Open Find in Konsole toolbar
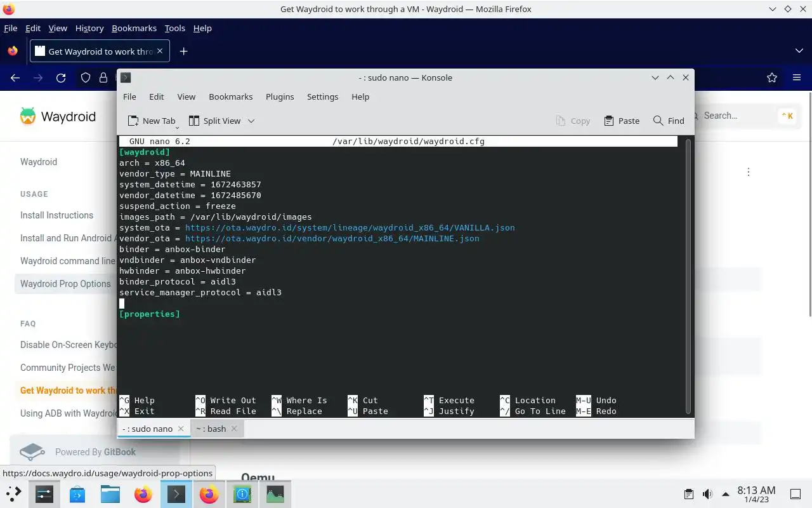The height and width of the screenshot is (508, 812). point(669,121)
